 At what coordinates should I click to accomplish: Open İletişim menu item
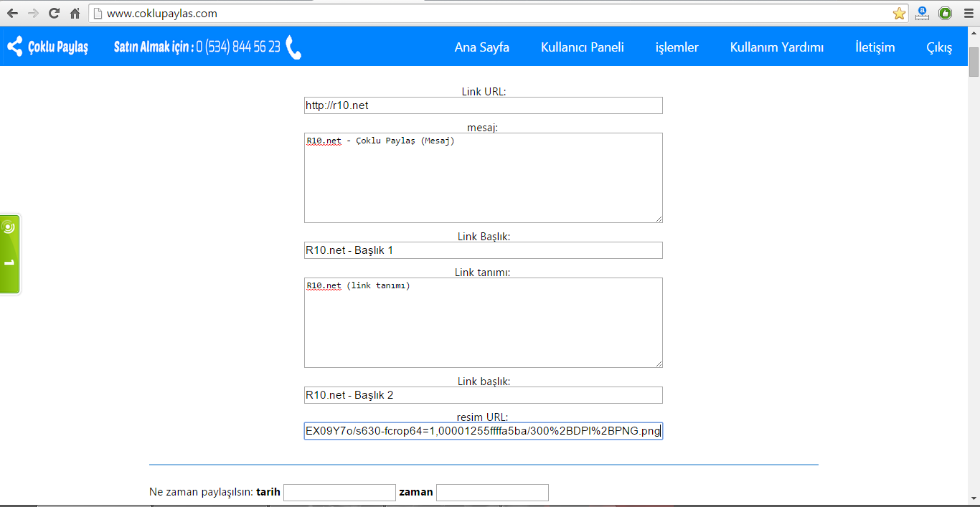tap(875, 47)
